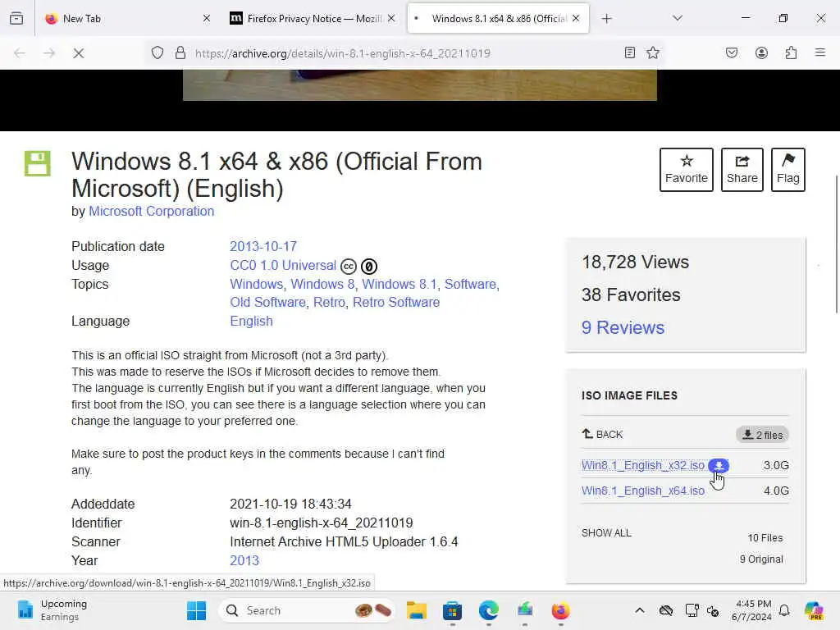This screenshot has height=630, width=840.
Task: Open the Windows Start menu
Action: pyautogui.click(x=196, y=610)
